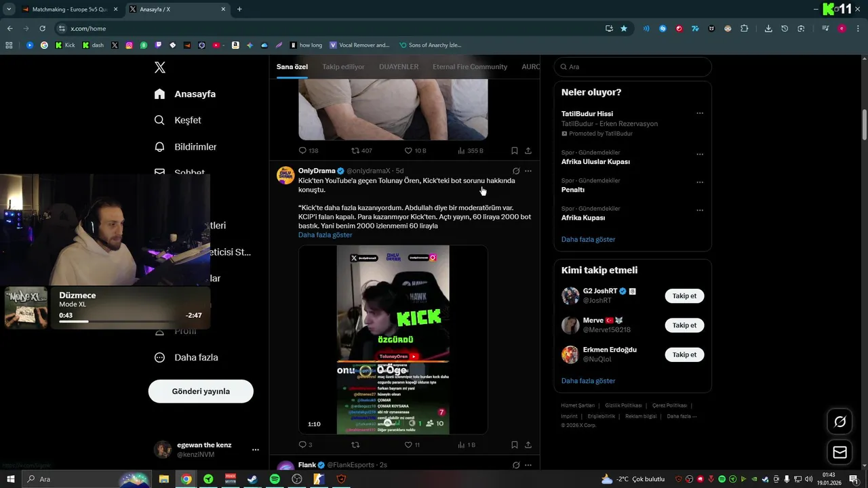Click the Ara search field on X
868x488 pixels.
(x=633, y=67)
